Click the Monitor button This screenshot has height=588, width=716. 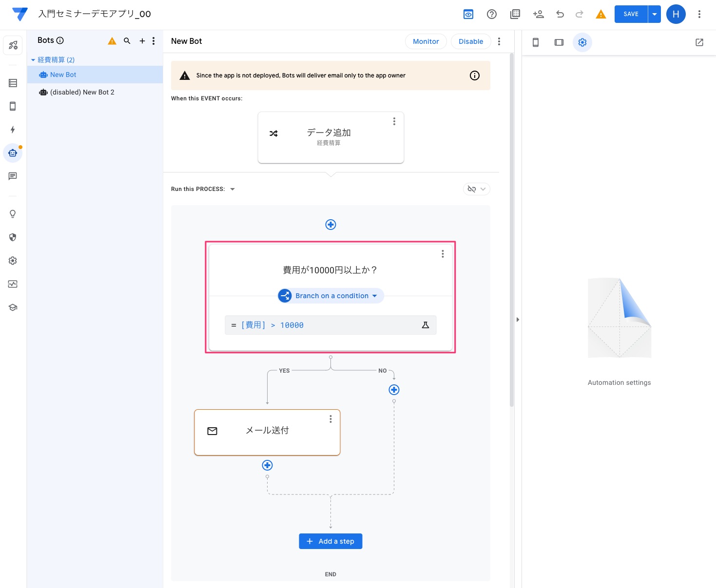click(426, 41)
